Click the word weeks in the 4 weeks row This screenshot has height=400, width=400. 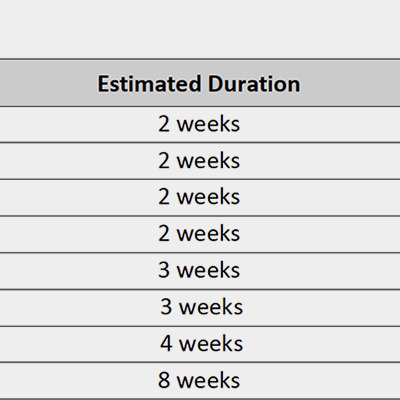pos(211,344)
